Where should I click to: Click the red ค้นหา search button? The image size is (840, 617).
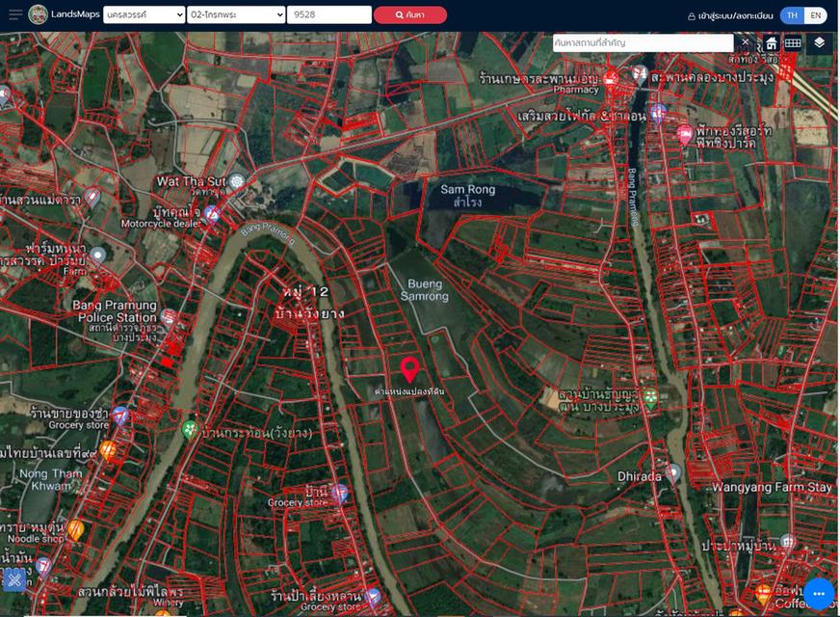(x=409, y=15)
